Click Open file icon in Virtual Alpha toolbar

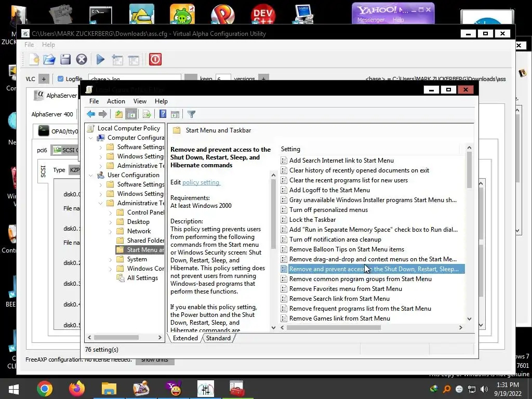click(x=49, y=59)
